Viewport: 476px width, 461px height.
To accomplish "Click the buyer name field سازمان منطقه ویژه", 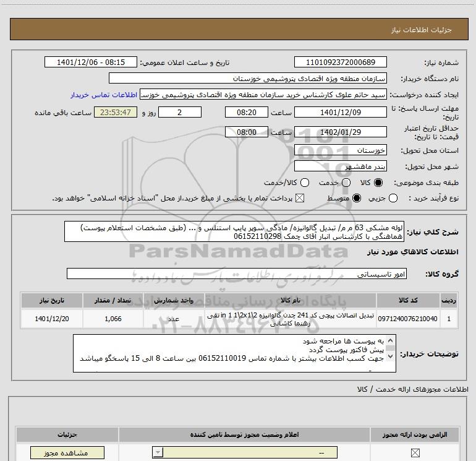I will click(x=248, y=79).
